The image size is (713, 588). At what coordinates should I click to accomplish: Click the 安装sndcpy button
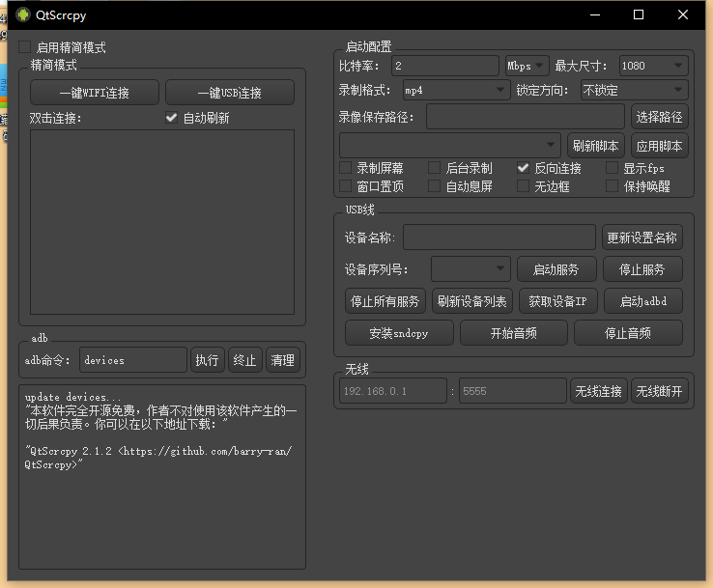399,333
